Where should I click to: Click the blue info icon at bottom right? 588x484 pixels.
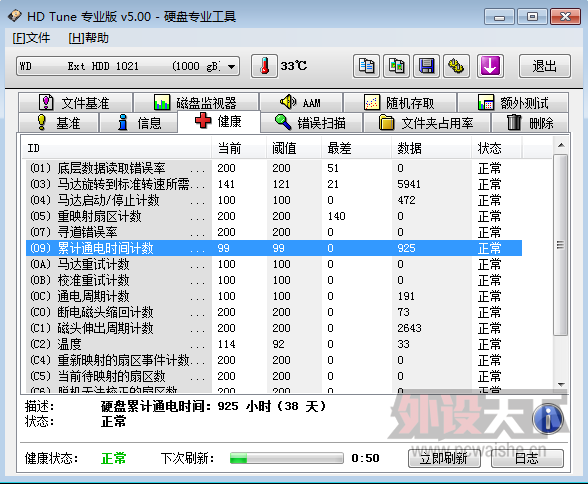pyautogui.click(x=548, y=419)
